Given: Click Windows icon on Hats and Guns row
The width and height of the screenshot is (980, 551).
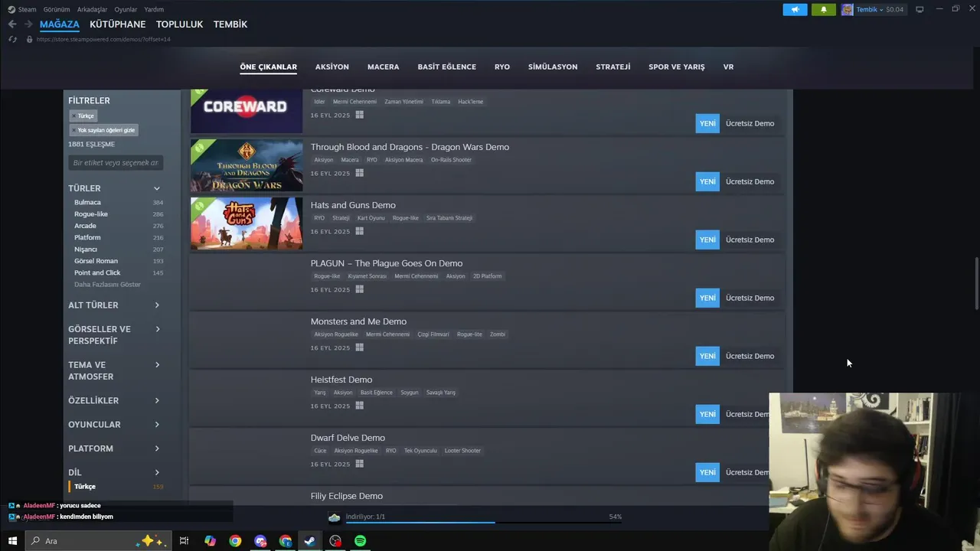Looking at the screenshot, I should pos(359,231).
